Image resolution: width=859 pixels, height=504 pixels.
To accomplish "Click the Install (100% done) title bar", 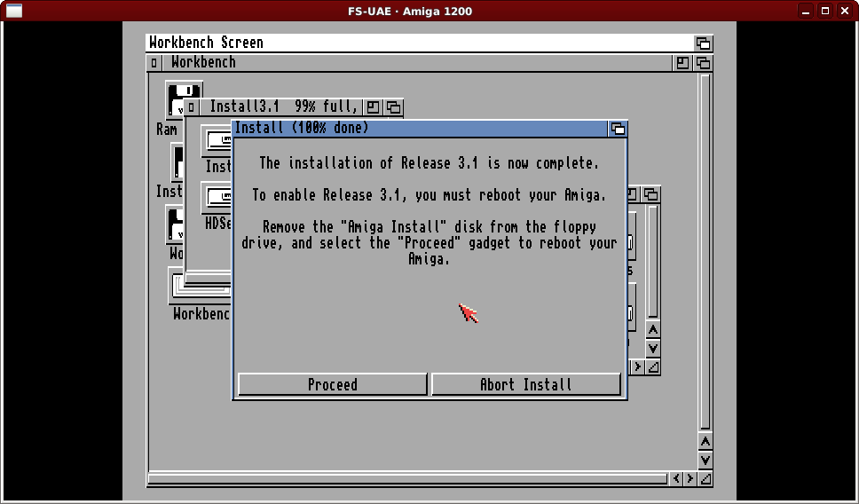I will (421, 129).
